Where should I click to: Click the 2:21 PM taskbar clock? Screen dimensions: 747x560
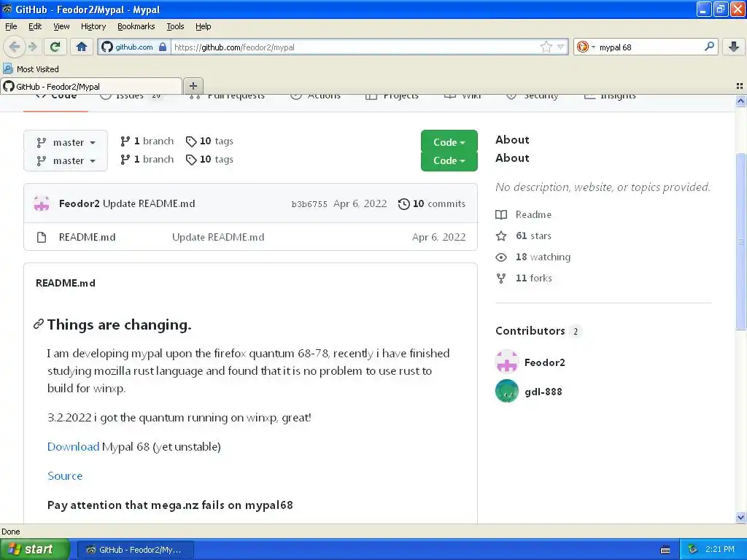(720, 550)
